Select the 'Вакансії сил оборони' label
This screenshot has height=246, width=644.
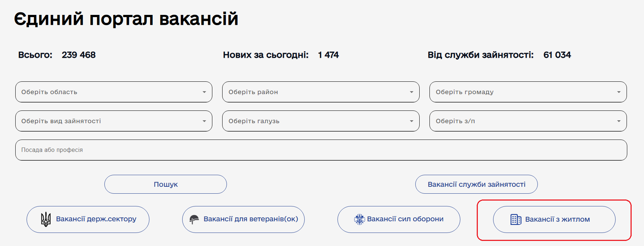(x=405, y=219)
